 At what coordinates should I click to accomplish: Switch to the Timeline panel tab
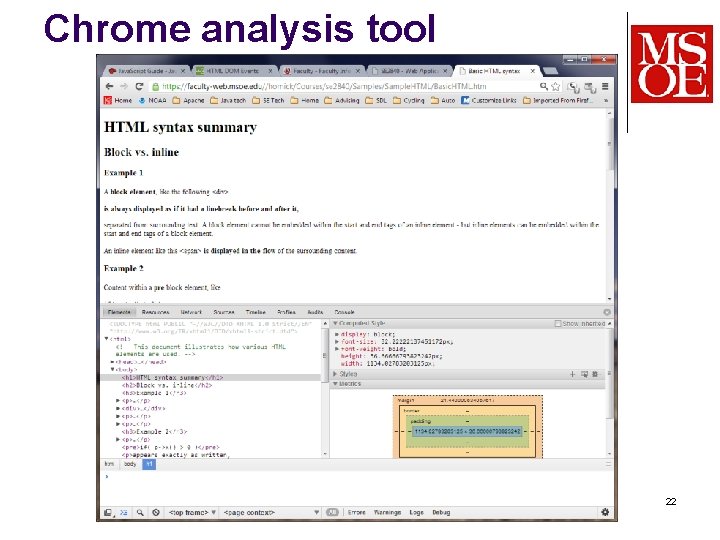255,312
